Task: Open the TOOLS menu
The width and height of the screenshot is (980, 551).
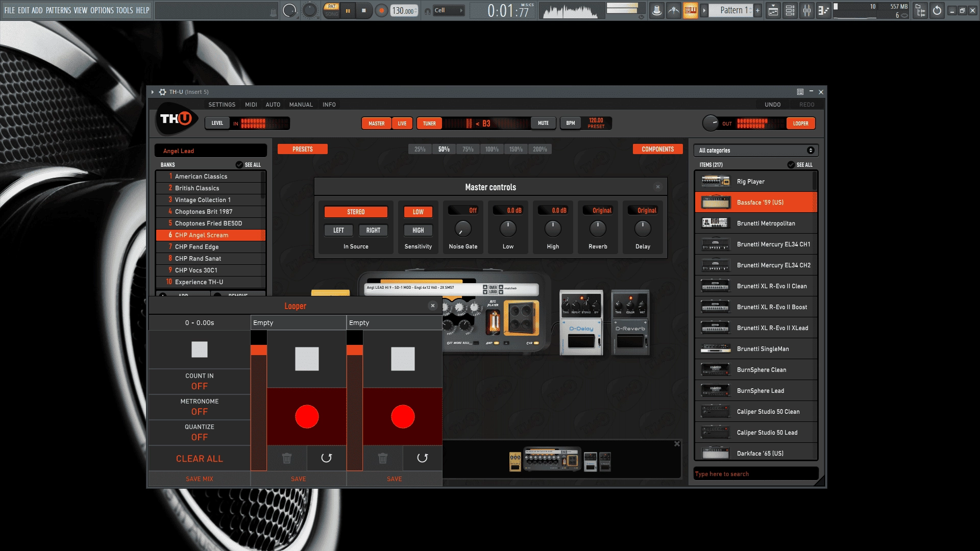Action: (x=125, y=10)
